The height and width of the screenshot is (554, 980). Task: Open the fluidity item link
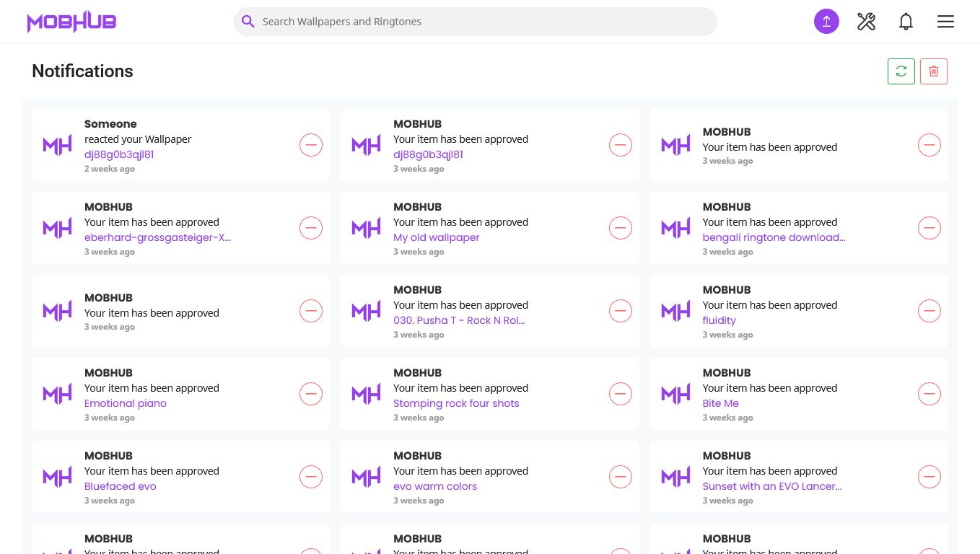719,320
